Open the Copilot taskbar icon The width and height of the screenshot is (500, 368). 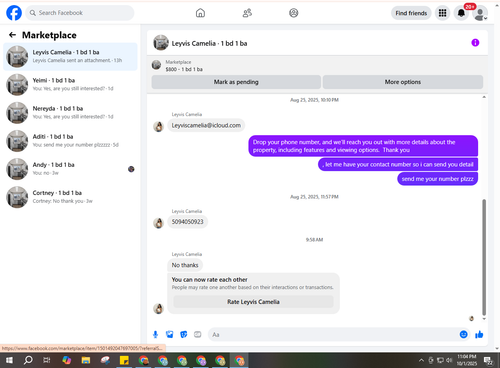coord(66,360)
